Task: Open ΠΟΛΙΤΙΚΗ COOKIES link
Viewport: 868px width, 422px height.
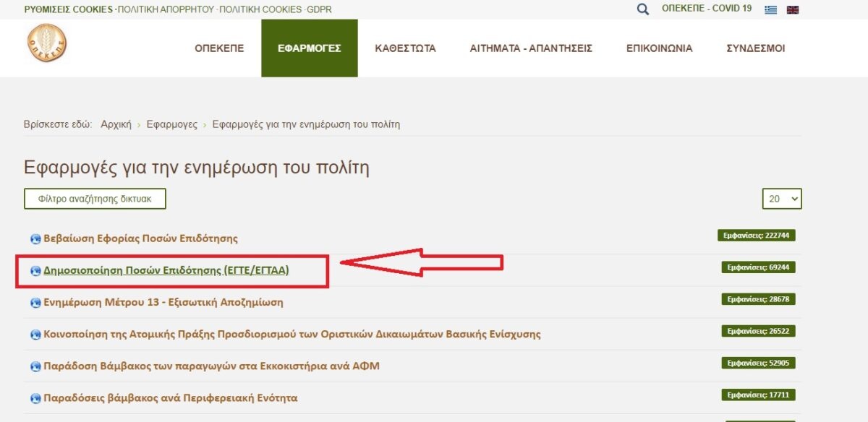Action: (260, 9)
